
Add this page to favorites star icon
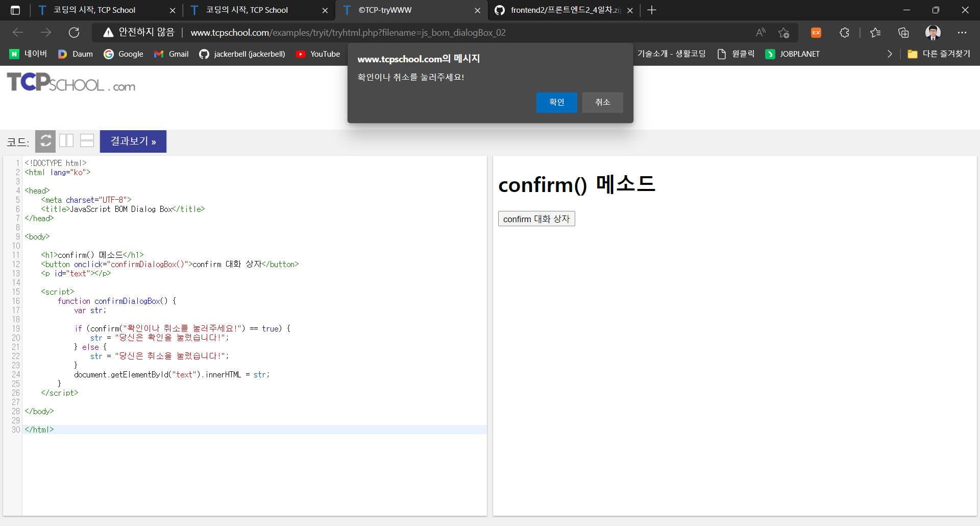783,33
